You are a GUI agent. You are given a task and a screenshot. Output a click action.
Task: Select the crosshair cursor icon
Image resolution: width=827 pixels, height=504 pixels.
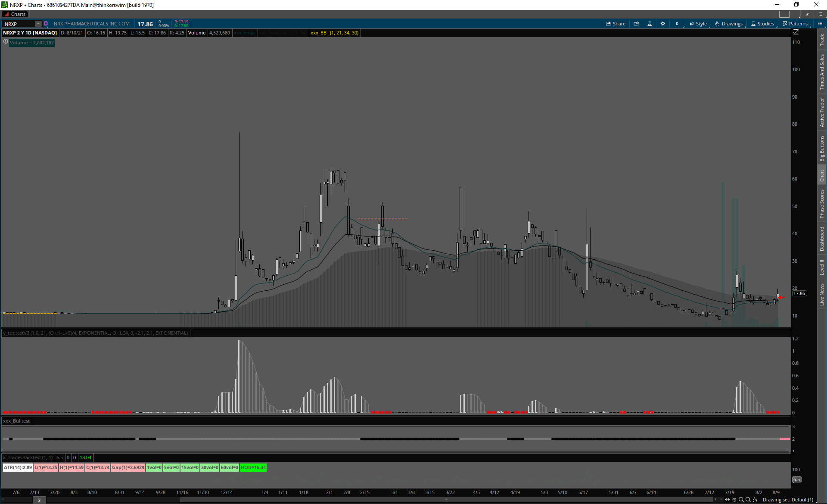pos(734,500)
